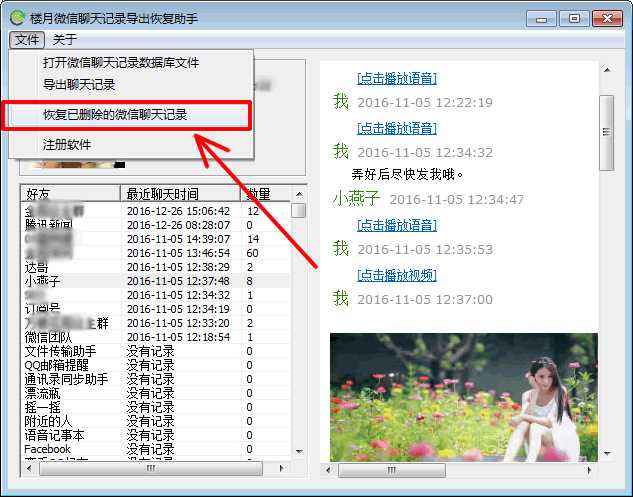Click the chat message 弄好后尽快发我哦
This screenshot has width=633, height=497.
click(407, 174)
